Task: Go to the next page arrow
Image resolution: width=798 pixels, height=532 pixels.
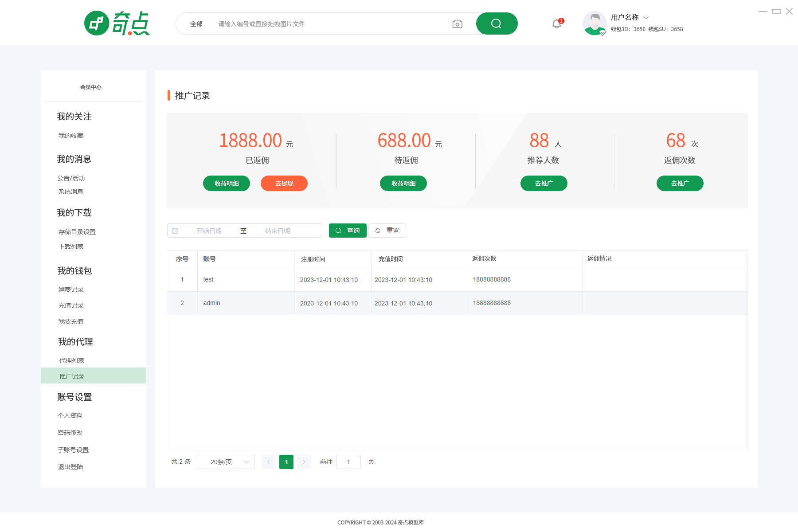Action: [x=304, y=462]
